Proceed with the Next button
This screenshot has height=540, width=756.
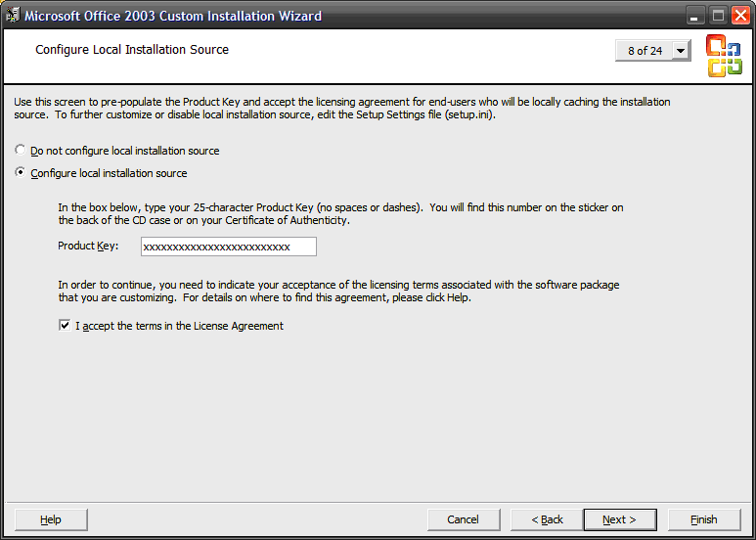coord(619,519)
